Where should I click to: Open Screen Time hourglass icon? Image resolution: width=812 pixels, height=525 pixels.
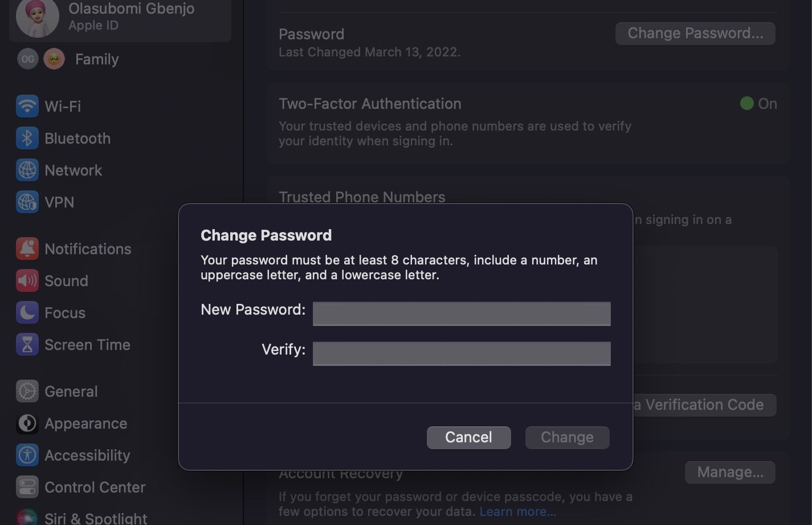point(27,345)
